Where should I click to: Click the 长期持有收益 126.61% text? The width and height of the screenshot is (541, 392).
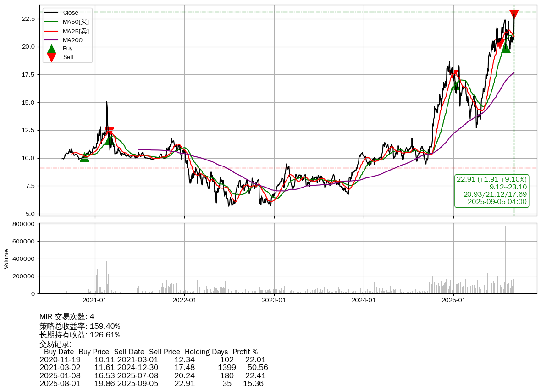click(80, 335)
